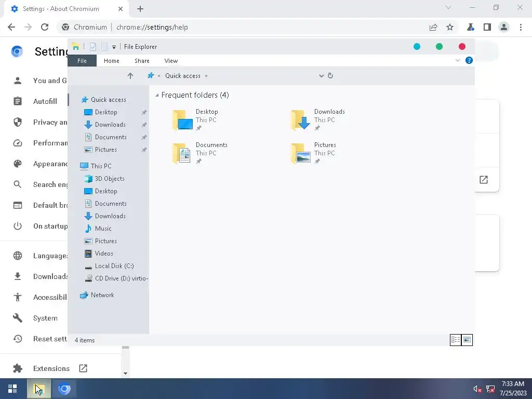Screen dimensions: 532x399
Task: Open the File tab in File Explorer
Action: click(82, 61)
